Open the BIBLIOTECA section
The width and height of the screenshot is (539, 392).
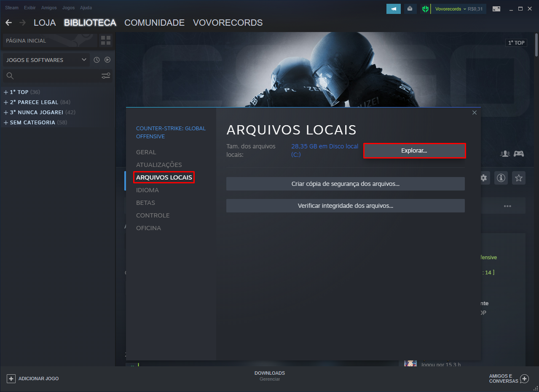point(90,23)
